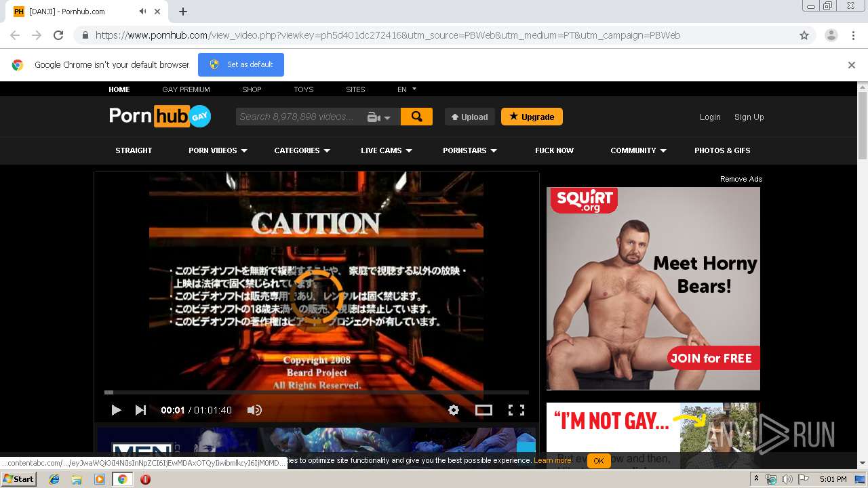The height and width of the screenshot is (488, 868).
Task: Open the Windows Start menu
Action: coord(19,479)
